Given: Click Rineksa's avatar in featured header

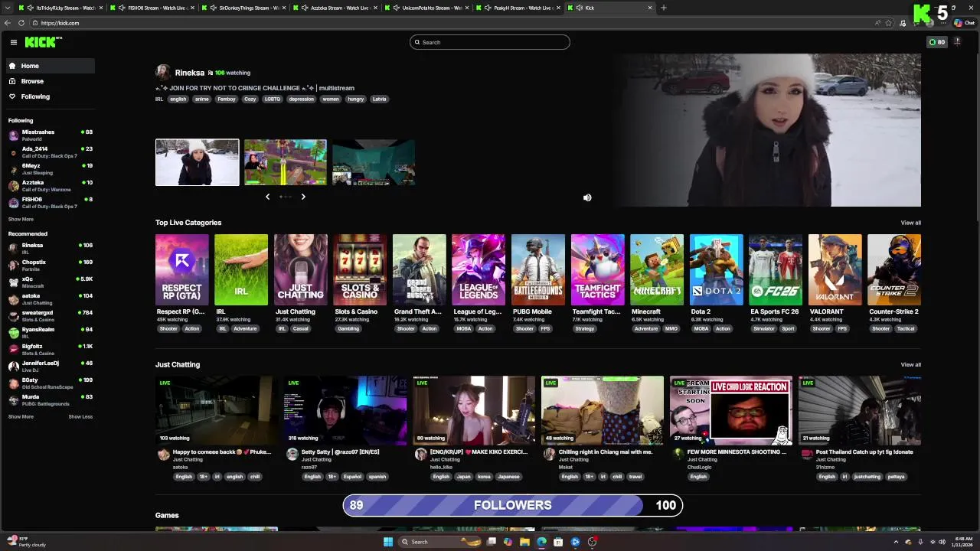Looking at the screenshot, I should point(163,73).
